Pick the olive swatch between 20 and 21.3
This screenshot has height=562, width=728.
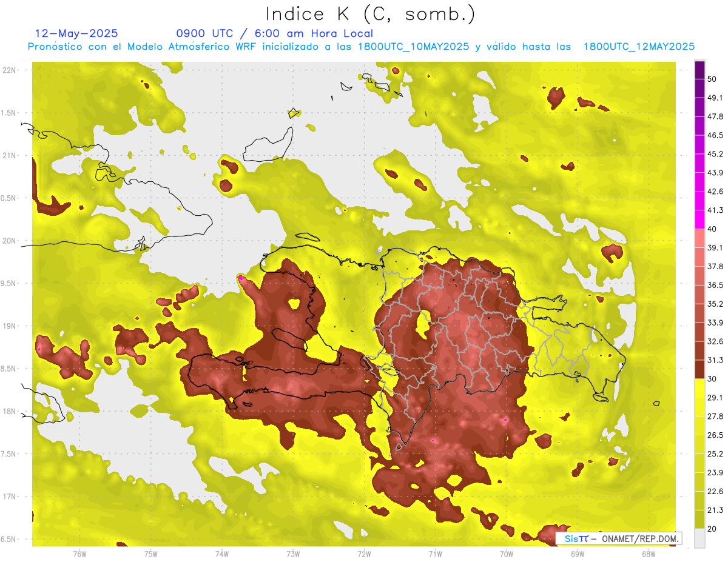(699, 520)
